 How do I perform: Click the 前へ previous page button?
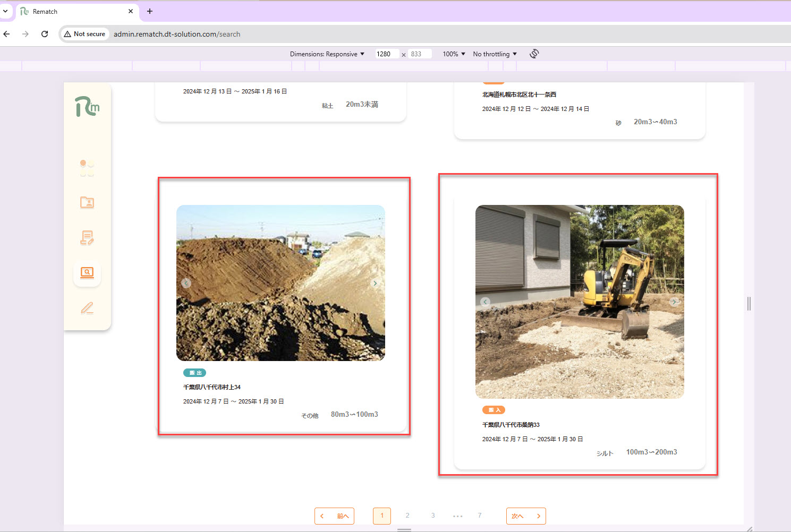[334, 516]
